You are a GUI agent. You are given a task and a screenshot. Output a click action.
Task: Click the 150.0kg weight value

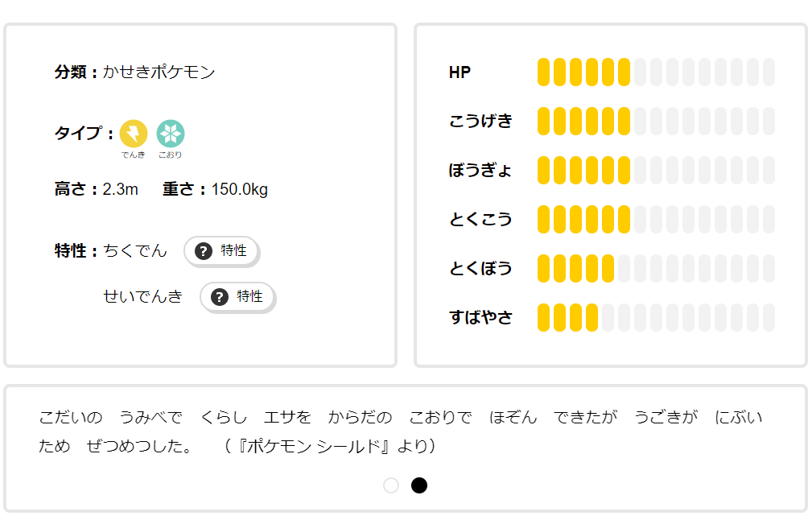pyautogui.click(x=240, y=190)
